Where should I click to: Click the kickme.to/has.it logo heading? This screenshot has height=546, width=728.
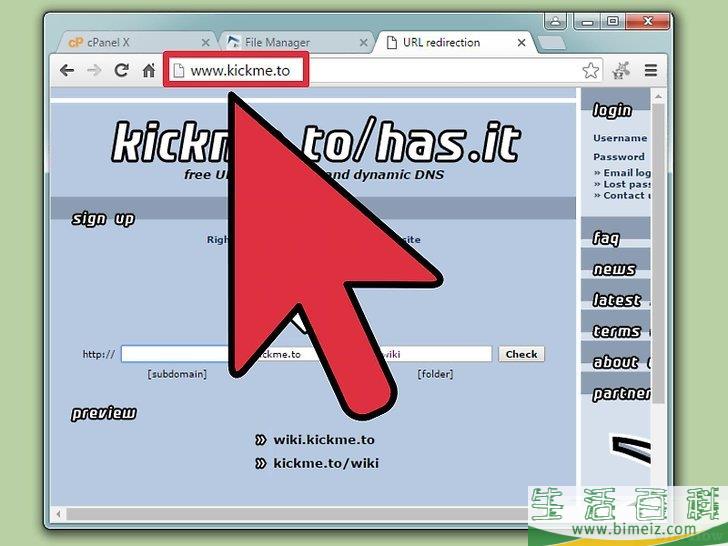(x=316, y=142)
